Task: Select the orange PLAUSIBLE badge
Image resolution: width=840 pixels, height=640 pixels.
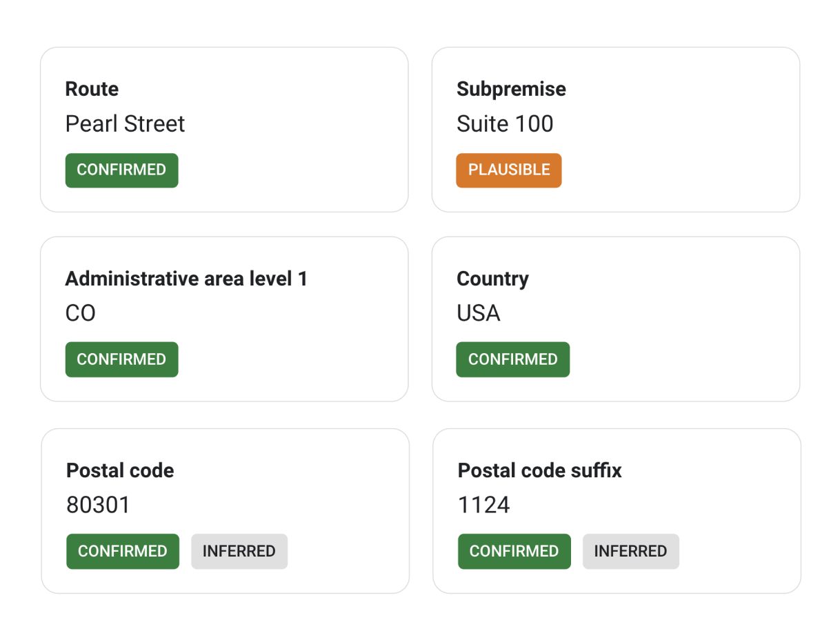Action: coord(509,170)
